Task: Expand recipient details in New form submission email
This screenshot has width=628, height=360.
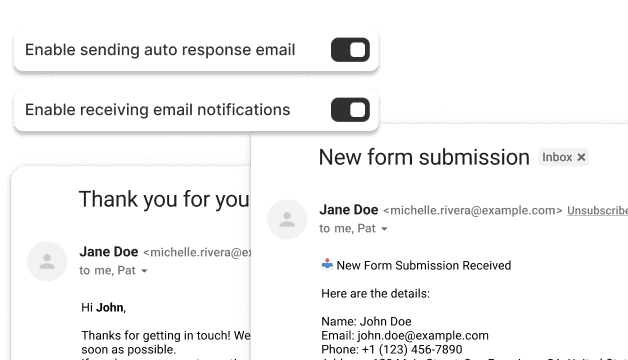Action: tap(384, 229)
